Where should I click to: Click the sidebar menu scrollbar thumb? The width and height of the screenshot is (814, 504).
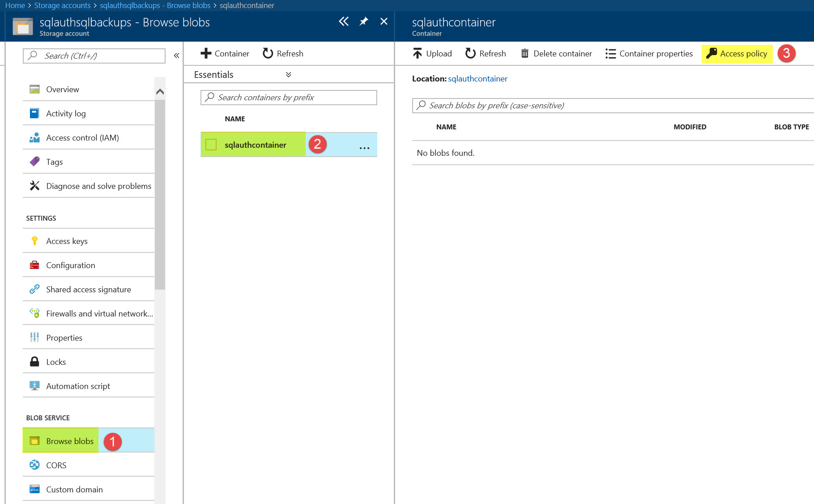click(160, 195)
